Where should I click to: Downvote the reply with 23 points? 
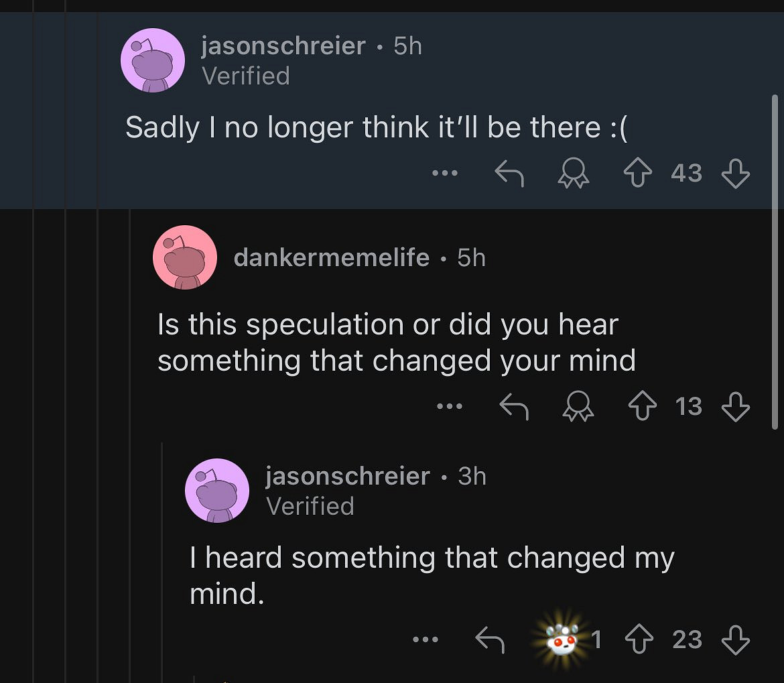pyautogui.click(x=735, y=640)
